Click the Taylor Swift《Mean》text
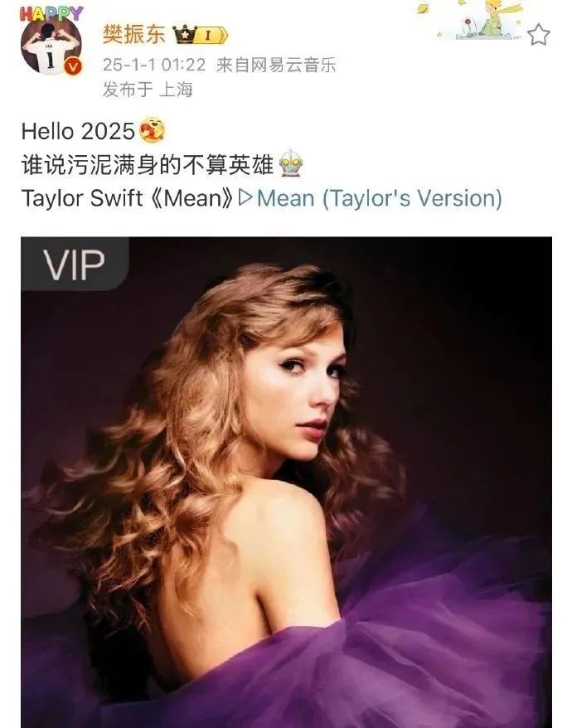 pos(128,198)
